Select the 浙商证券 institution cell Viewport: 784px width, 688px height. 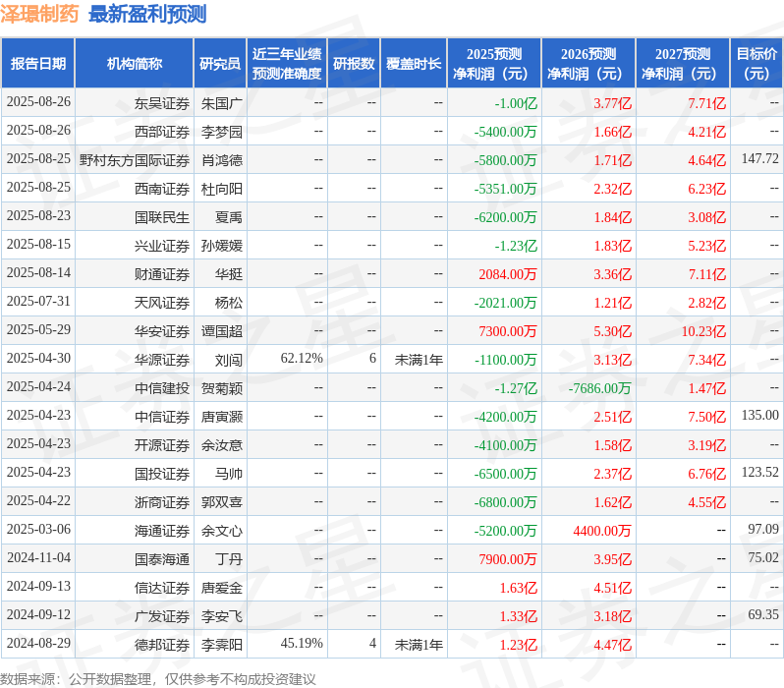(x=134, y=502)
